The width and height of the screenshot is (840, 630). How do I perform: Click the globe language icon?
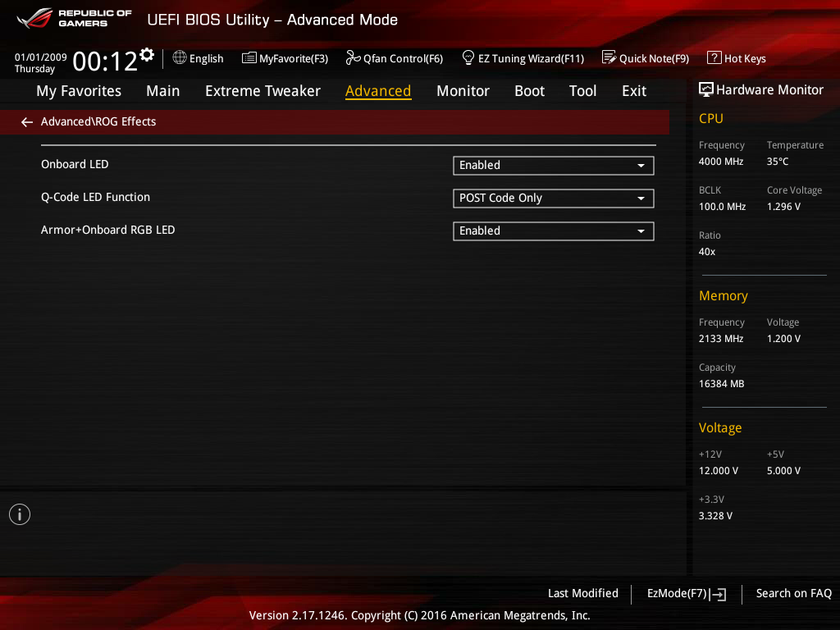(x=180, y=58)
